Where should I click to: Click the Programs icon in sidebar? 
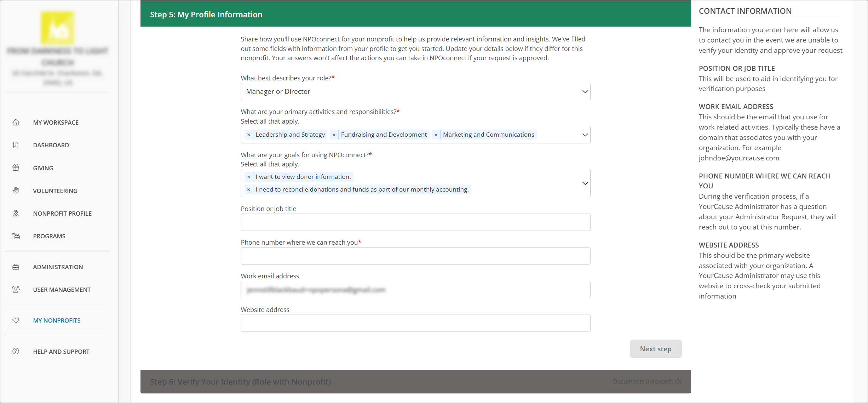point(16,236)
